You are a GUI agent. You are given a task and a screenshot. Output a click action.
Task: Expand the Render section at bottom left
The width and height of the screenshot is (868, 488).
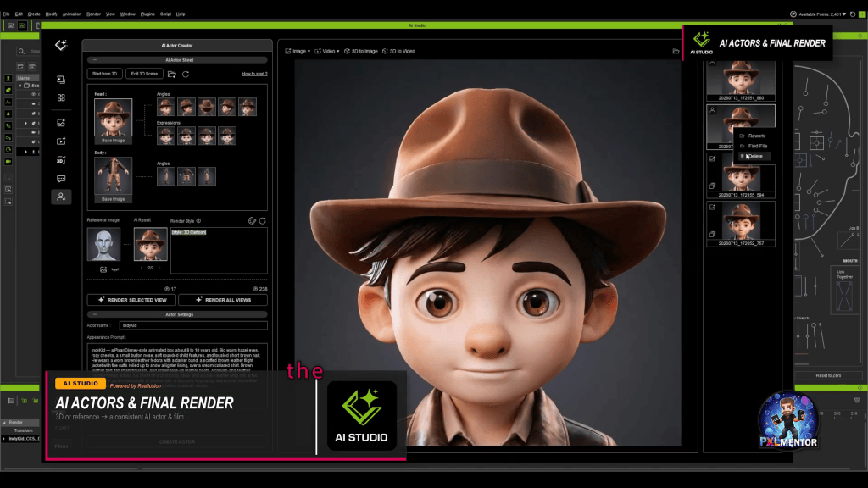click(4, 422)
